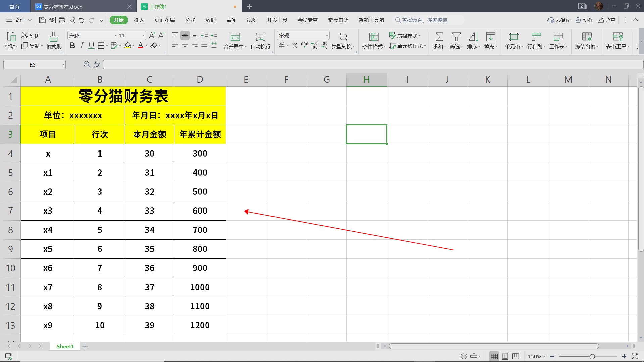Click the Share (分享) button
Screen dimensions: 644x362
point(607,20)
